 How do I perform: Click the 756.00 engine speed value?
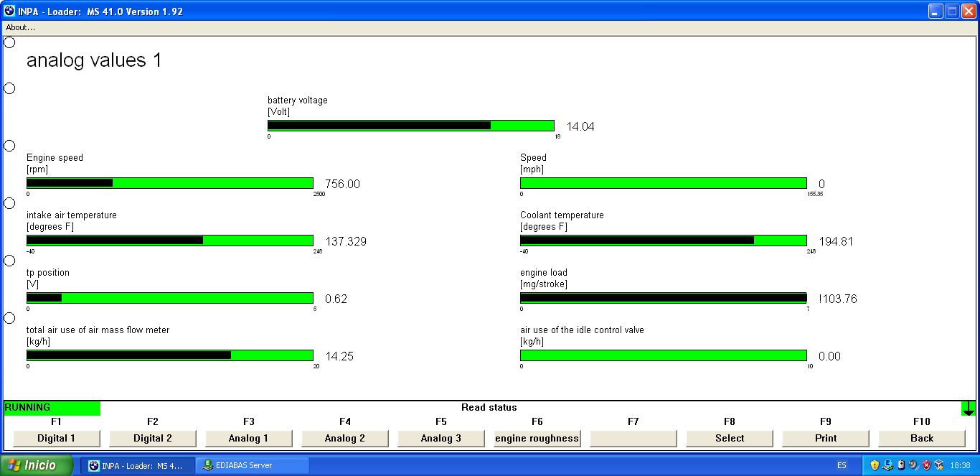(x=343, y=185)
